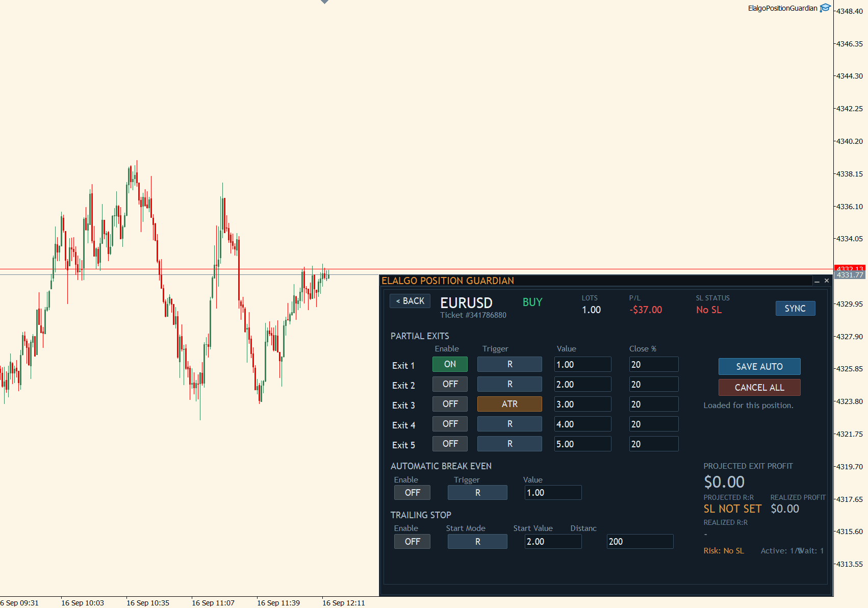Change Exit 1 trigger type R

[509, 364]
